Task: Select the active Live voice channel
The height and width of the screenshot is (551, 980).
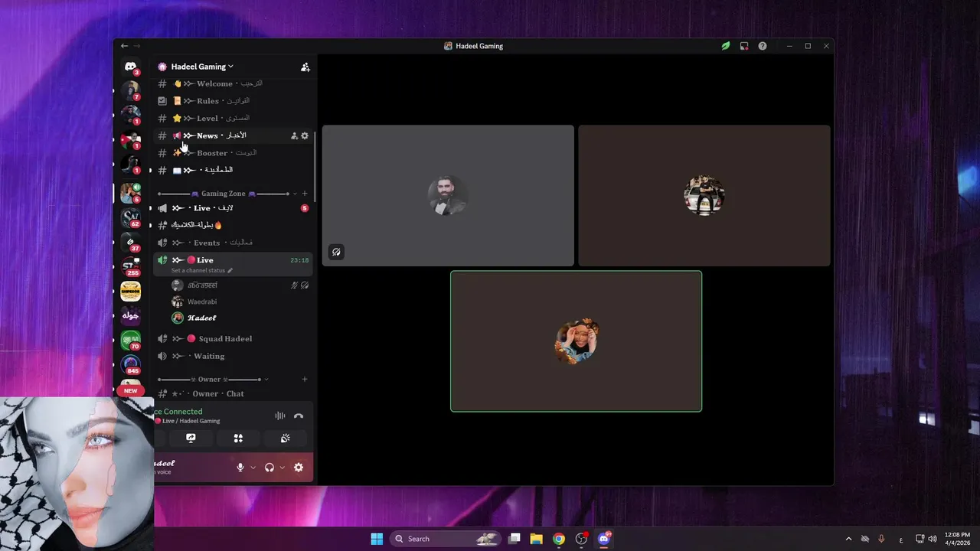Action: 234,264
